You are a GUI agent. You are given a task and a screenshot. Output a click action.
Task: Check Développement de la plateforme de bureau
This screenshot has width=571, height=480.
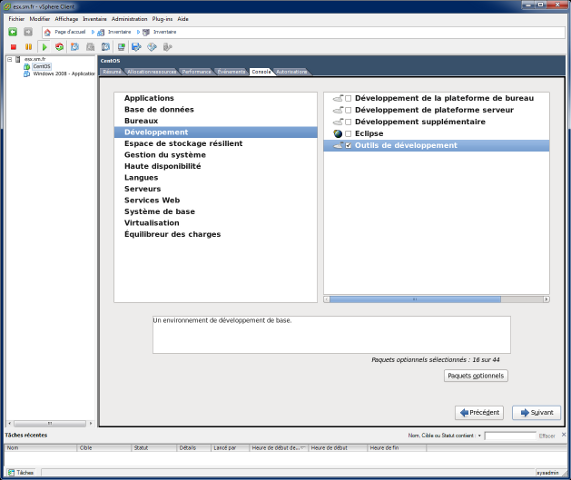point(348,98)
